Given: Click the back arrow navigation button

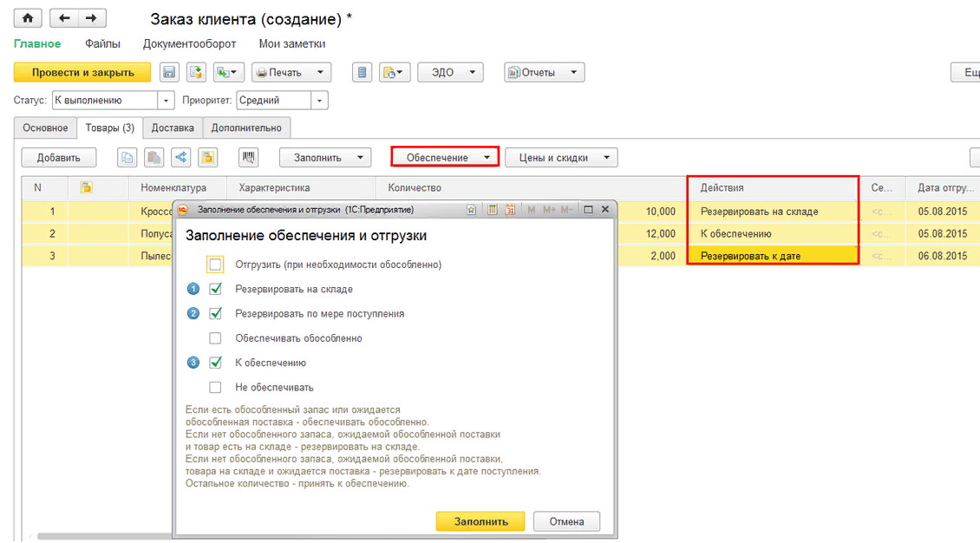Looking at the screenshot, I should click(65, 19).
